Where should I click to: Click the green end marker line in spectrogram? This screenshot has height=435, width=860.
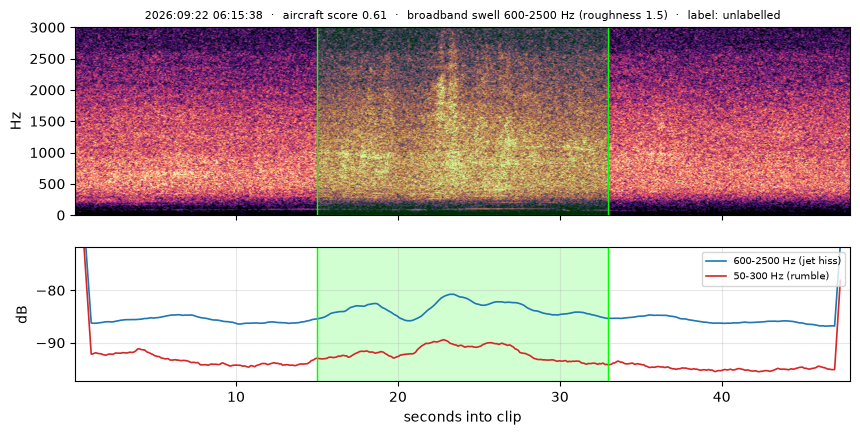coord(609,121)
